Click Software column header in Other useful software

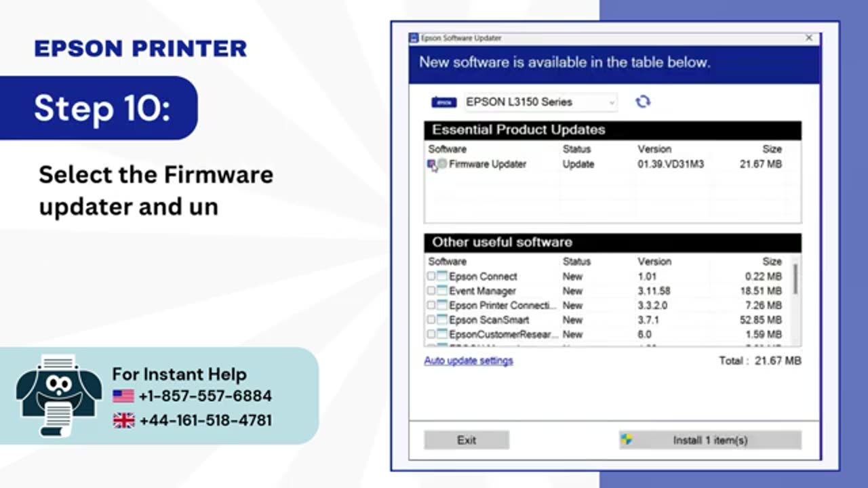tap(448, 262)
